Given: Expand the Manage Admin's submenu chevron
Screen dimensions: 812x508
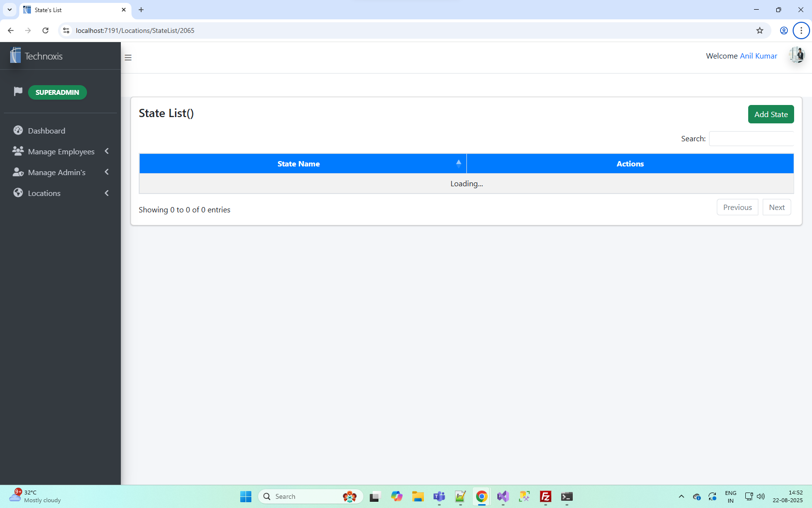Looking at the screenshot, I should point(107,172).
